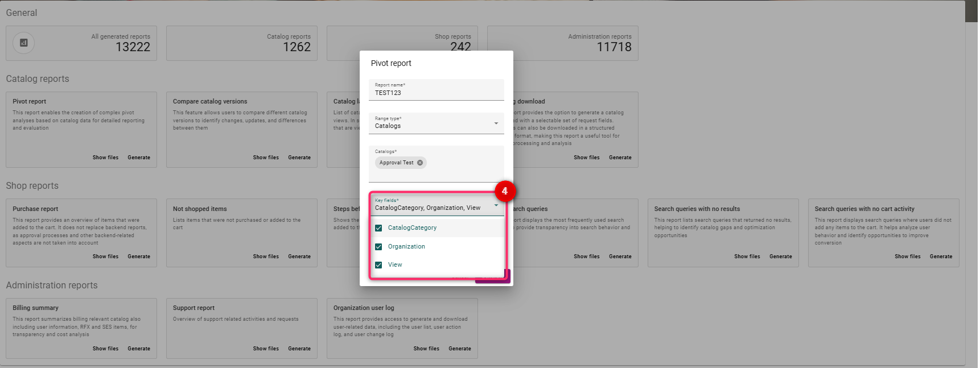Open the Catalog reports count card
980x368 pixels.
(x=241, y=43)
